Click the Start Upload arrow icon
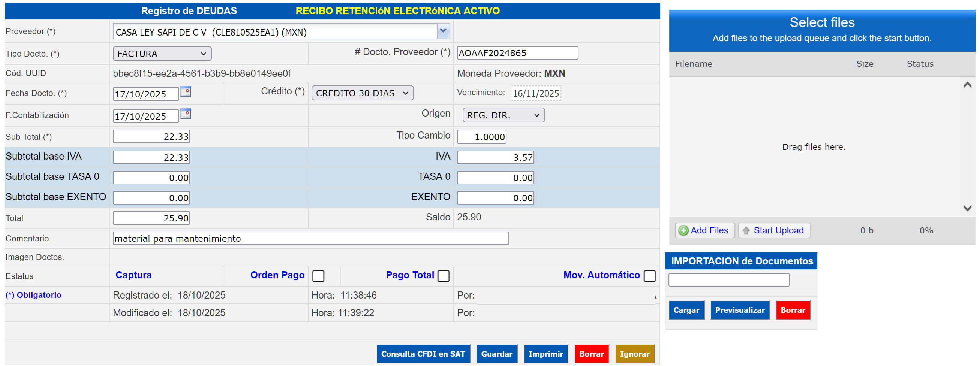 coord(746,231)
